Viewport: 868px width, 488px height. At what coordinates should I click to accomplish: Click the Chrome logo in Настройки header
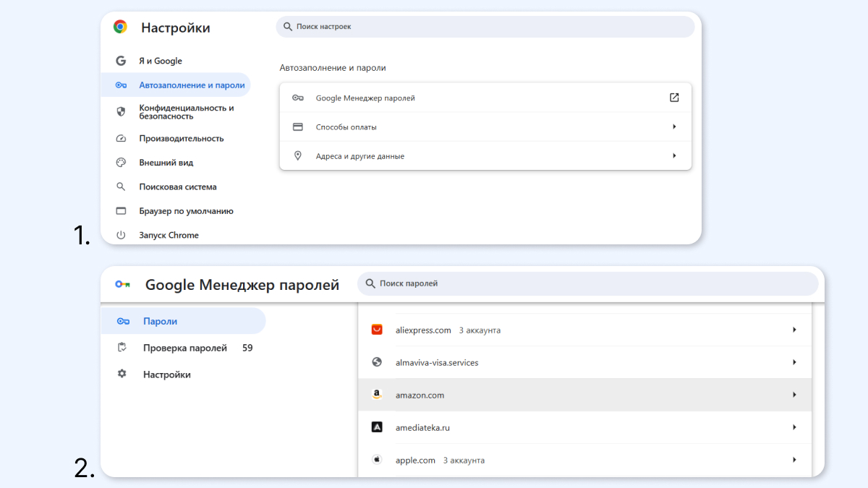(x=120, y=27)
